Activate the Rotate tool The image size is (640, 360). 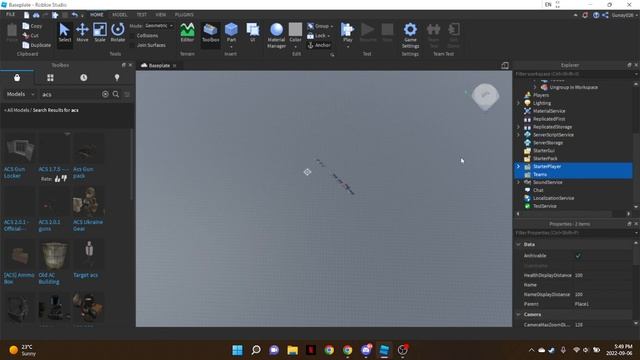coord(118,33)
